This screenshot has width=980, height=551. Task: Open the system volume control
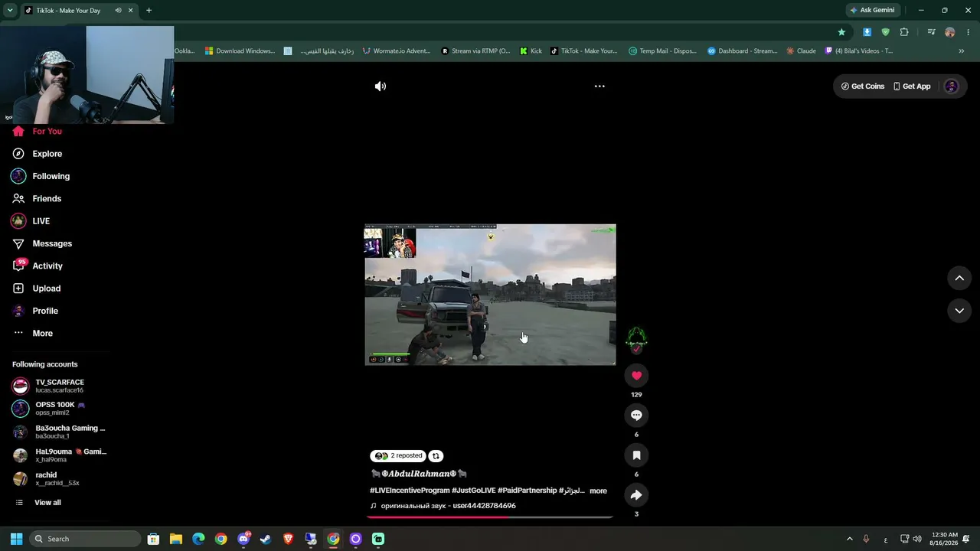click(x=917, y=539)
